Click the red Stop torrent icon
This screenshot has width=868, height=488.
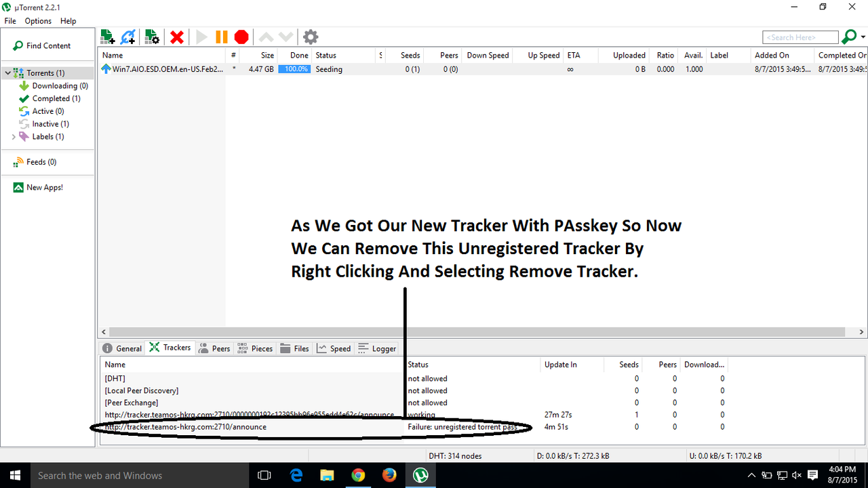point(241,37)
